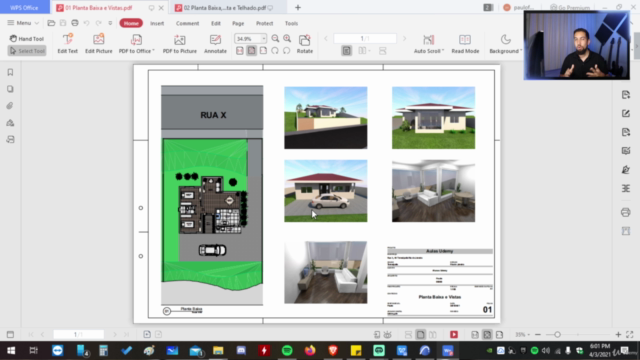Close the 01 Planta Baixa e Vistas tab
The height and width of the screenshot is (360, 640).
161,8
